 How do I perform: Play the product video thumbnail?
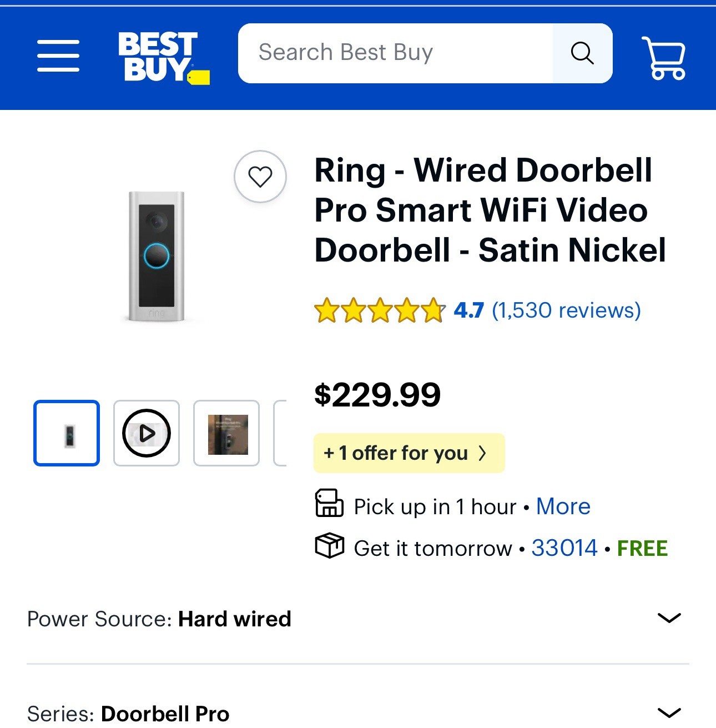click(x=146, y=433)
